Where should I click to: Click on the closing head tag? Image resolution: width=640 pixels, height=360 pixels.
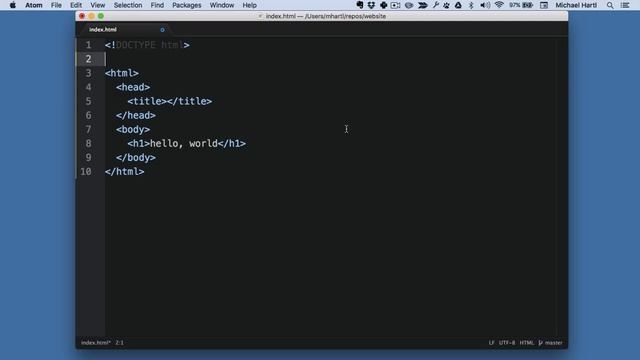[x=136, y=116]
